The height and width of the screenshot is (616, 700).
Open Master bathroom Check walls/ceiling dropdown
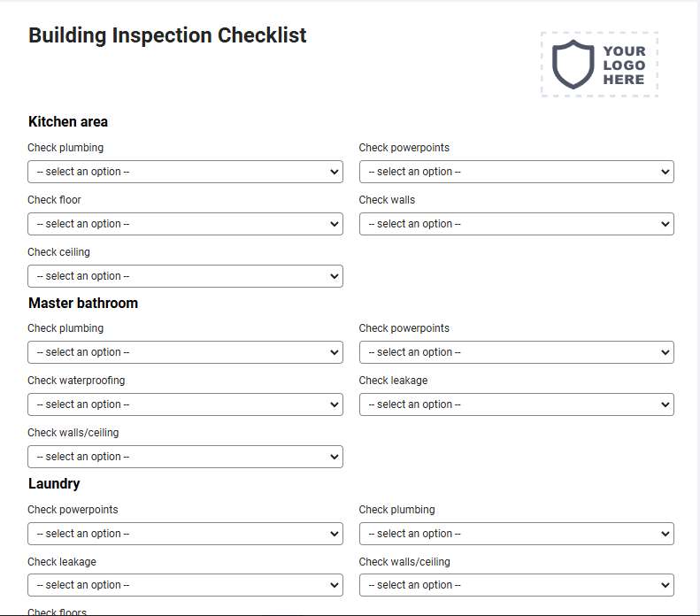[185, 457]
